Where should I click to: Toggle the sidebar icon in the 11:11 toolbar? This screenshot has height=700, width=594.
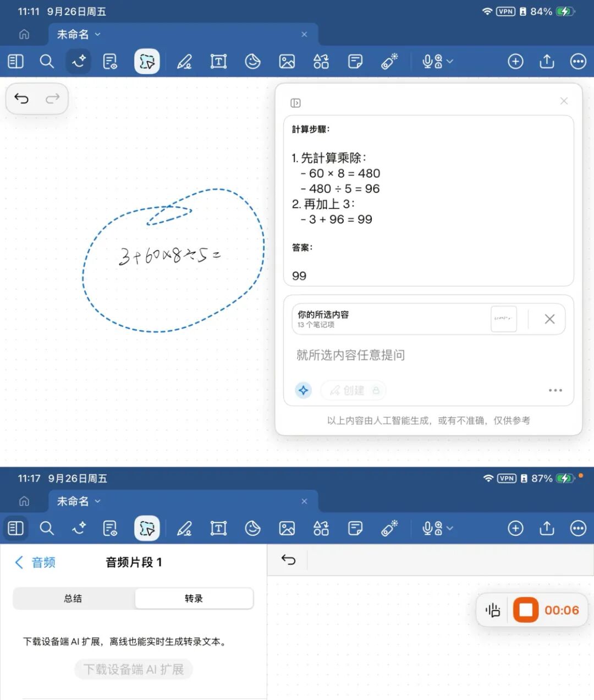15,61
